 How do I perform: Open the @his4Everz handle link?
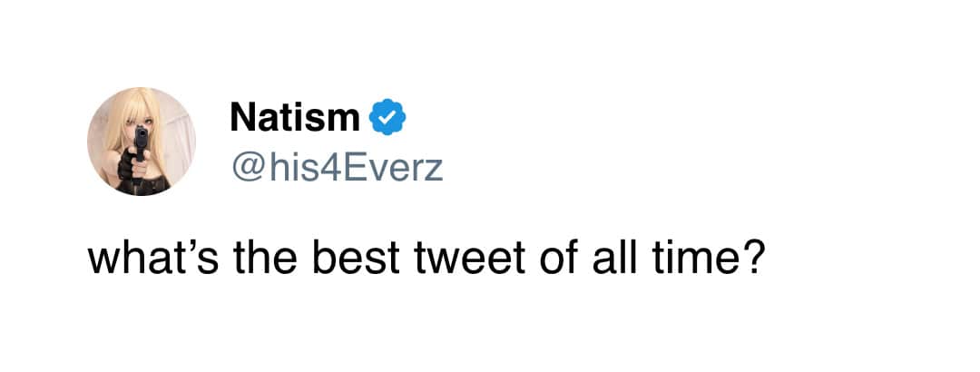337,167
